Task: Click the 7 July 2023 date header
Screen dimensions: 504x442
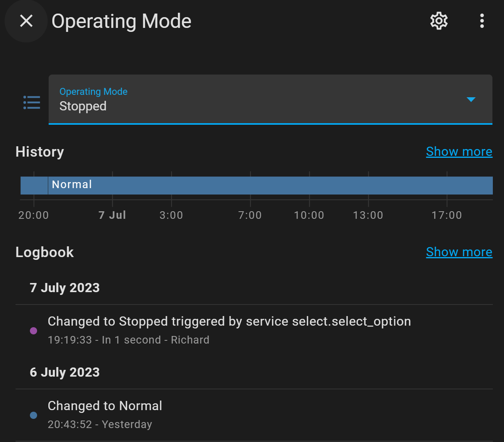Action: [64, 288]
